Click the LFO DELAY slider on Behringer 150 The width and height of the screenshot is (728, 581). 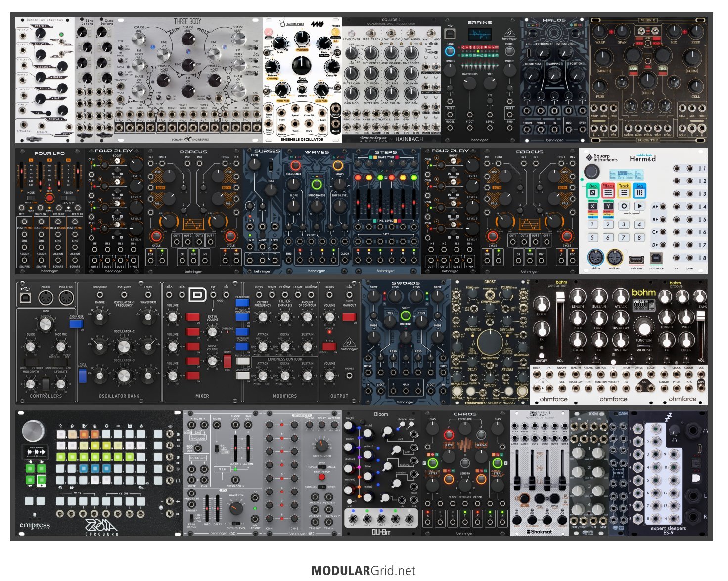point(218,508)
